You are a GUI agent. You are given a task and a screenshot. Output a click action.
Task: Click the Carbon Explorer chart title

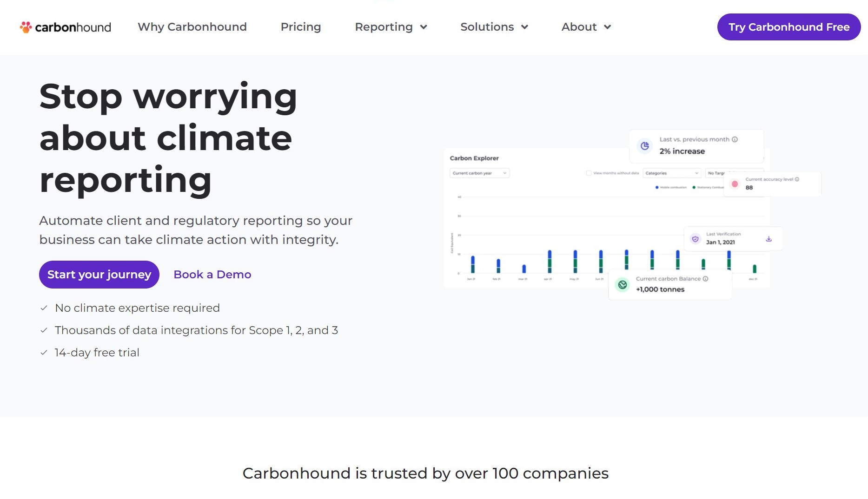pyautogui.click(x=474, y=158)
